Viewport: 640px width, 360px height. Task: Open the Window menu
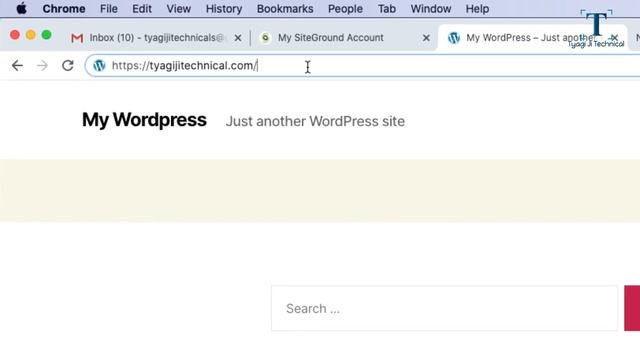[431, 9]
